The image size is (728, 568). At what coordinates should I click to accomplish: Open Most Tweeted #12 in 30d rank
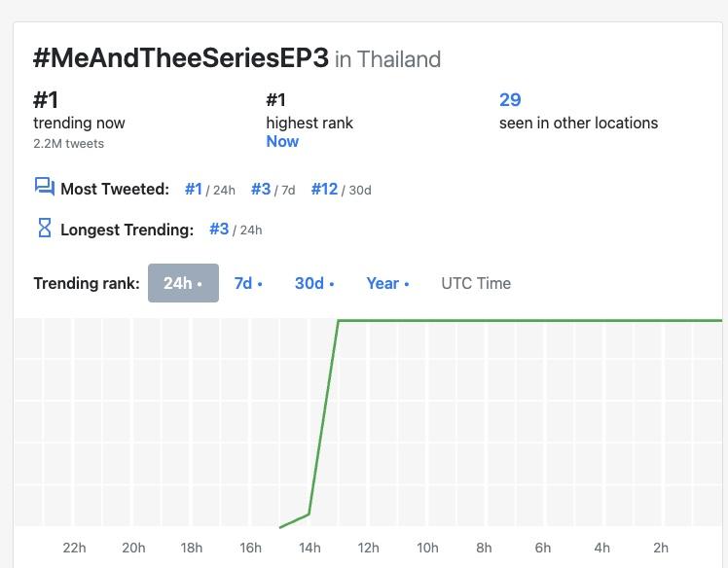pyautogui.click(x=324, y=189)
